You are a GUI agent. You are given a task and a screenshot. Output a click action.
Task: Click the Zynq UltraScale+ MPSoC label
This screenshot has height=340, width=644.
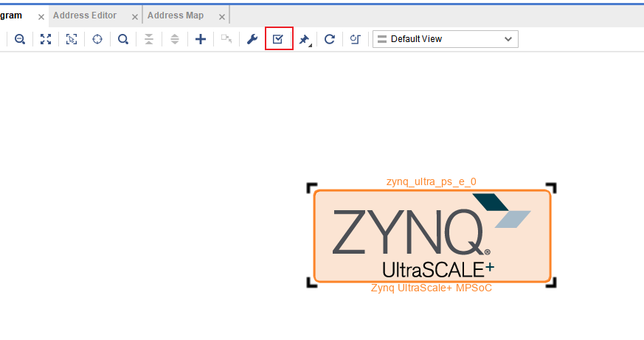(x=432, y=288)
